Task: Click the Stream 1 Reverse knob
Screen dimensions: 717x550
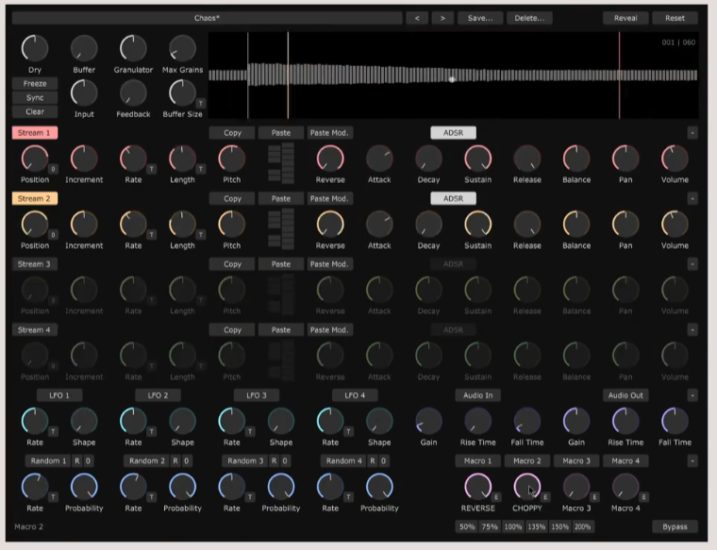Action: (330, 159)
